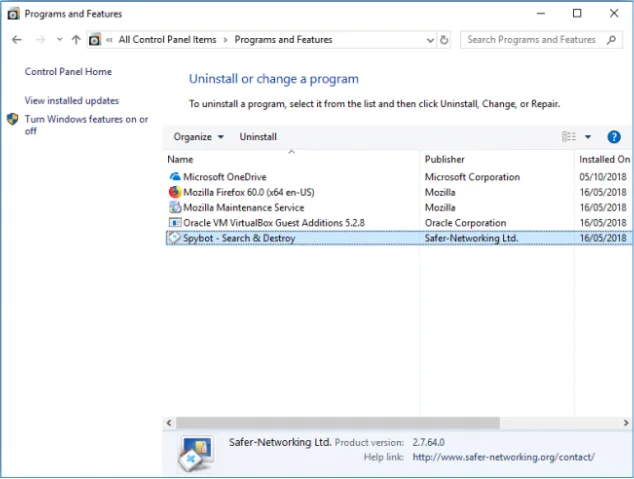Image resolution: width=634 pixels, height=479 pixels.
Task: Expand address bar history dropdown
Action: pos(430,40)
